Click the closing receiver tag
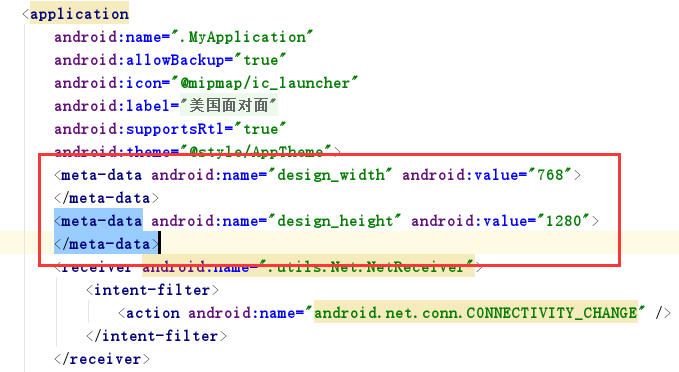 (102, 359)
